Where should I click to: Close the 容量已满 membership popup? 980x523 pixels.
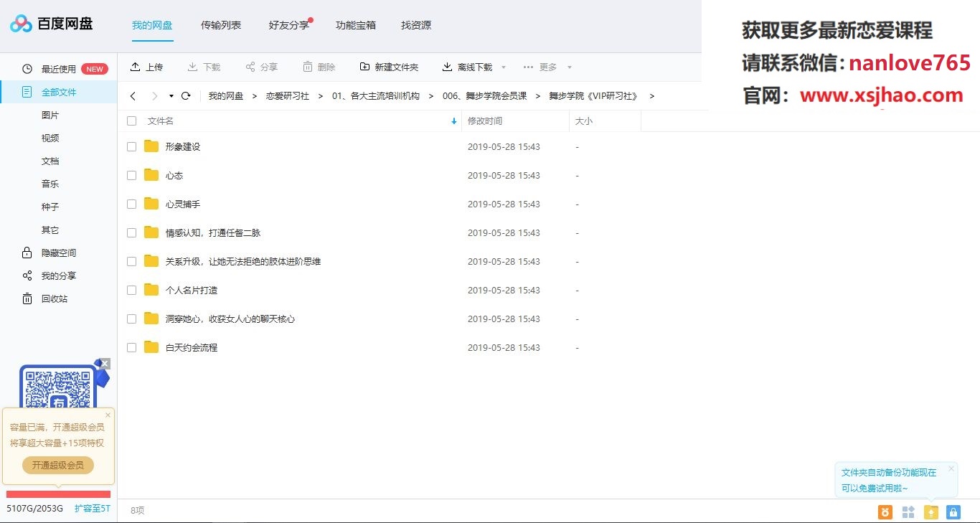point(108,415)
